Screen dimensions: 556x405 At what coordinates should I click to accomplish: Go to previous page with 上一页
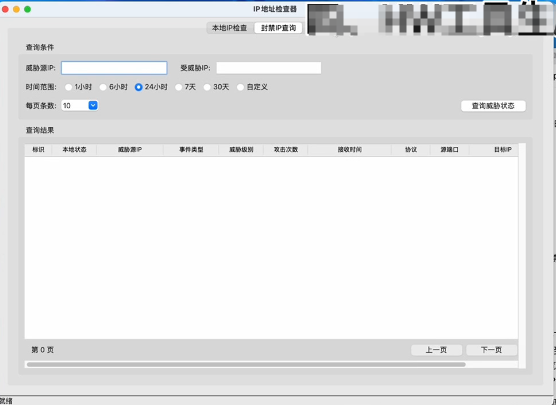tap(437, 350)
